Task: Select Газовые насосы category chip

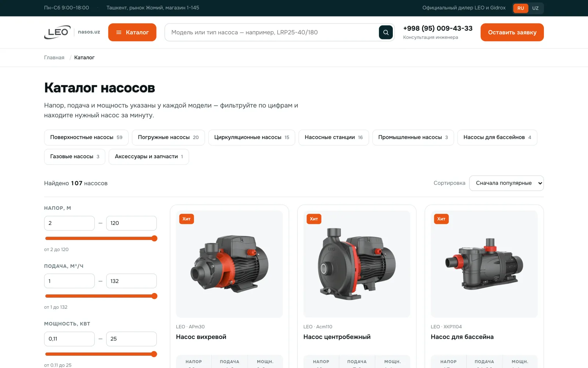Action: (75, 157)
